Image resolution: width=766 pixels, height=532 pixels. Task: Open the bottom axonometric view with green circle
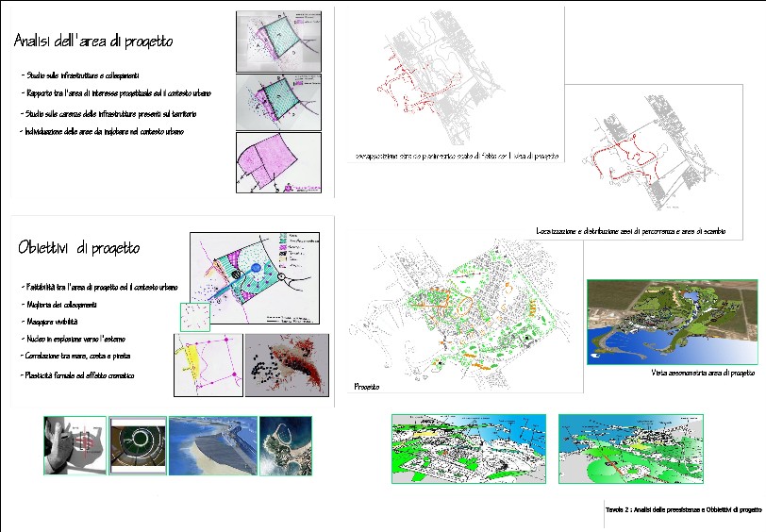coord(631,449)
